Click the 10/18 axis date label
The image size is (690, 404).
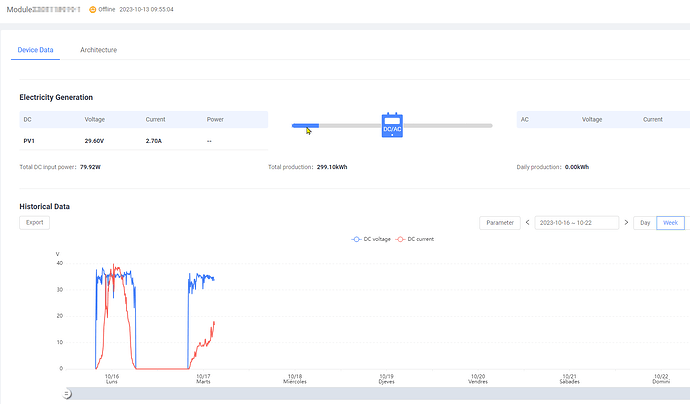pyautogui.click(x=295, y=379)
